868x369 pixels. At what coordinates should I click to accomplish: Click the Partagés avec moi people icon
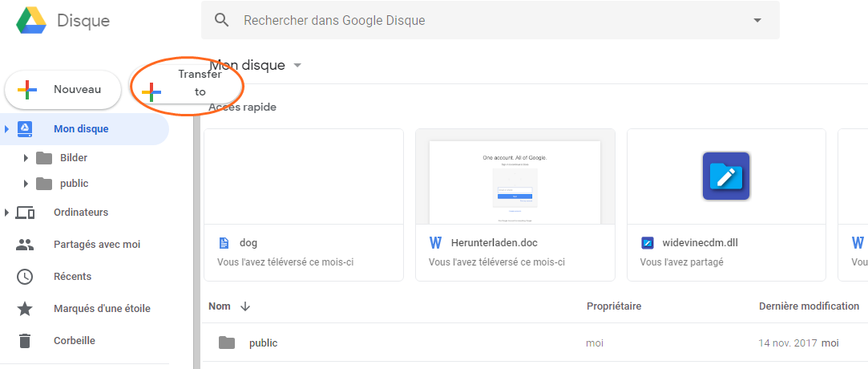(x=25, y=245)
